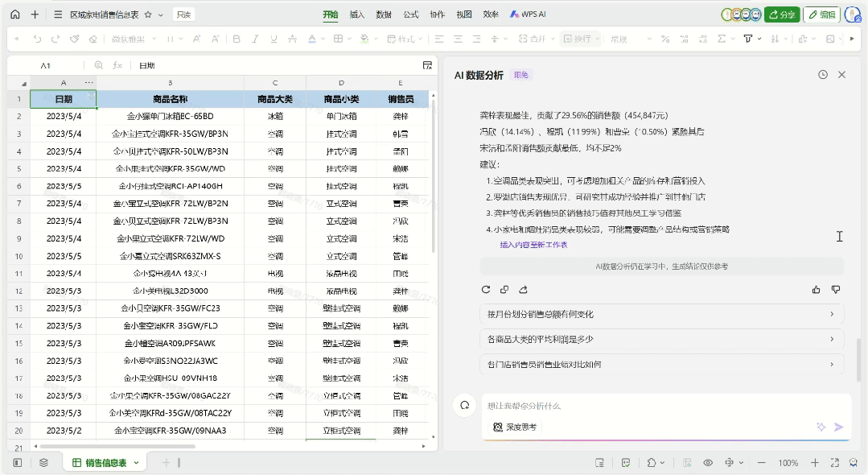This screenshot has width=868, height=475.
Task: Send the AI question arrow
Action: click(x=839, y=427)
